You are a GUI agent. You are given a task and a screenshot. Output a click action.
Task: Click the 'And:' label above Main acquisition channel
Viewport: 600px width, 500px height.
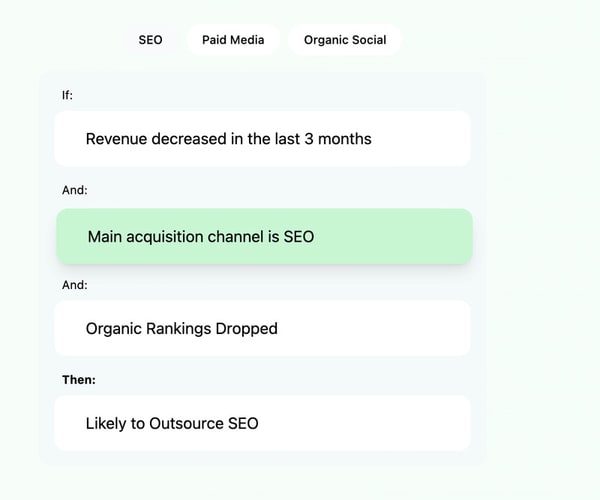click(75, 189)
